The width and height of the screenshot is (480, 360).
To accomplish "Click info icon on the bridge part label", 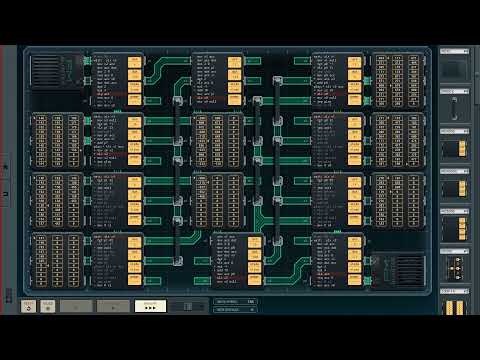I will [x=466, y=91].
